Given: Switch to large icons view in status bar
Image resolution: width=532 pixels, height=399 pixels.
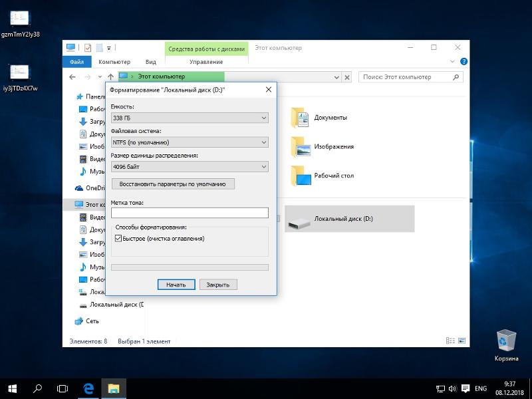Looking at the screenshot, I should point(462,340).
